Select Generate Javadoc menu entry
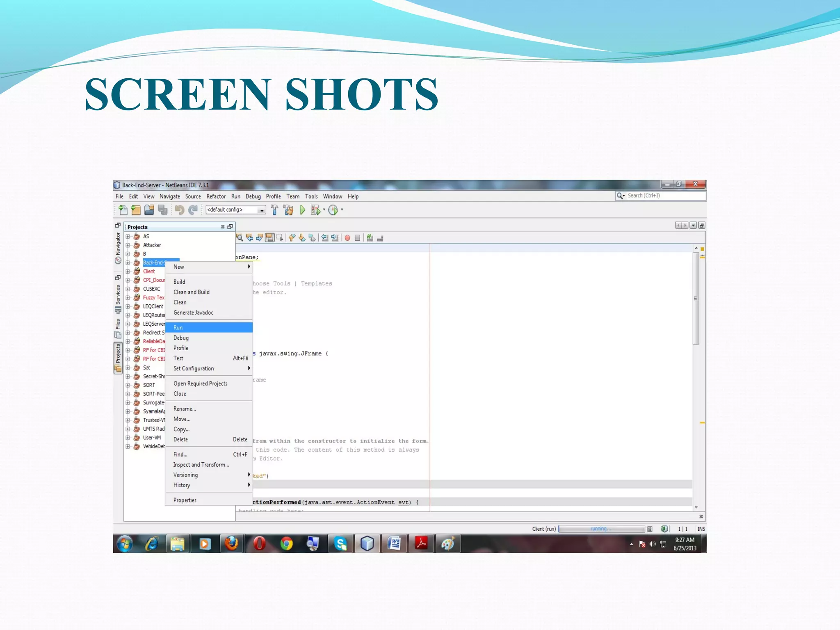The width and height of the screenshot is (840, 630). (209, 313)
